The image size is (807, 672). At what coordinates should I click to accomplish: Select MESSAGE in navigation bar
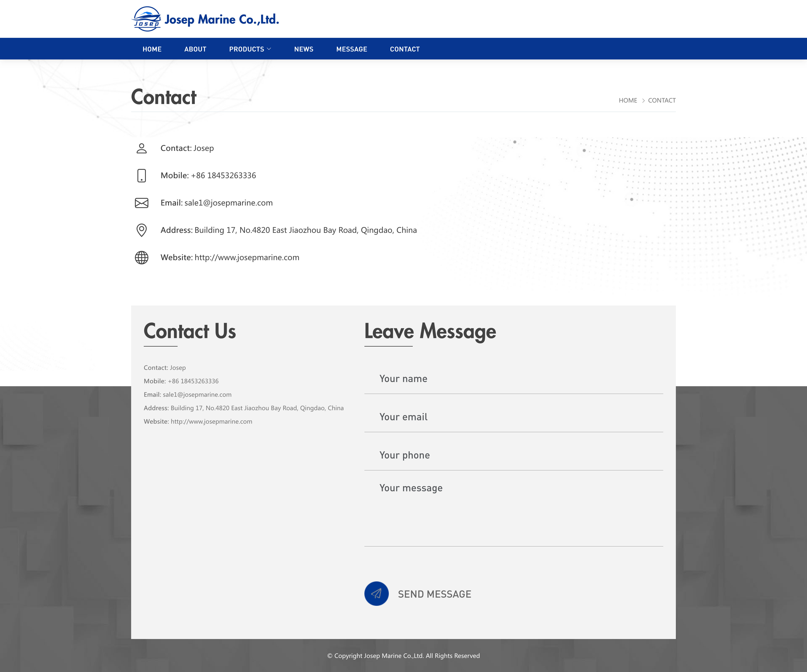[351, 49]
